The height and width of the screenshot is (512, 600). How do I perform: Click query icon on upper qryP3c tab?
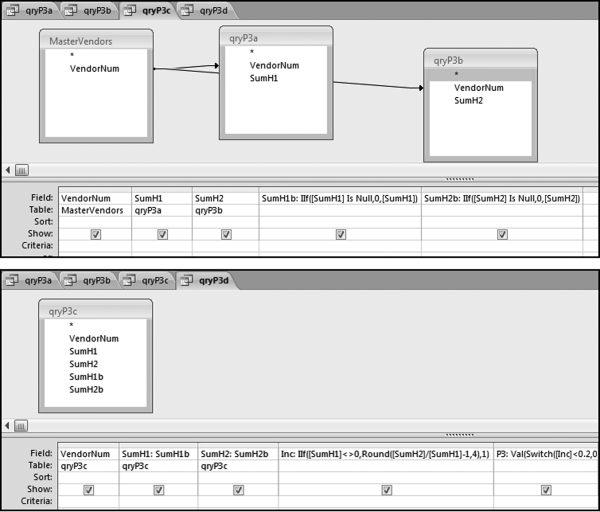pos(129,10)
